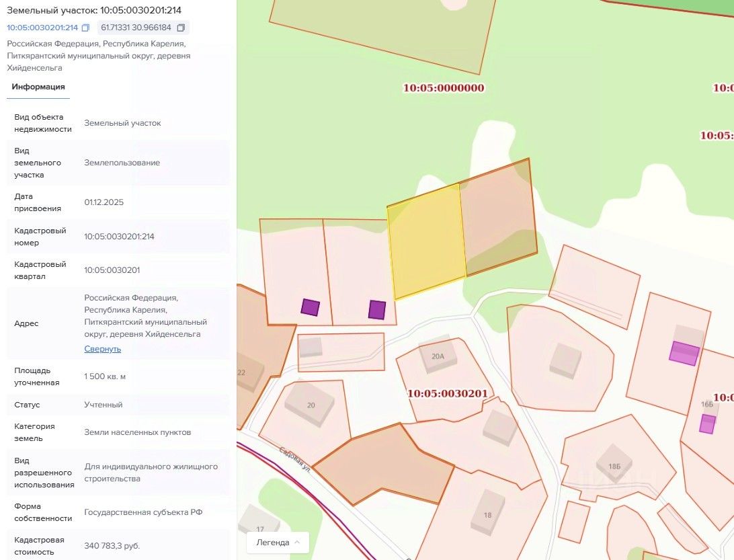Copy coordinates 61.71331 30.966184 icon
The width and height of the screenshot is (734, 560).
181,28
